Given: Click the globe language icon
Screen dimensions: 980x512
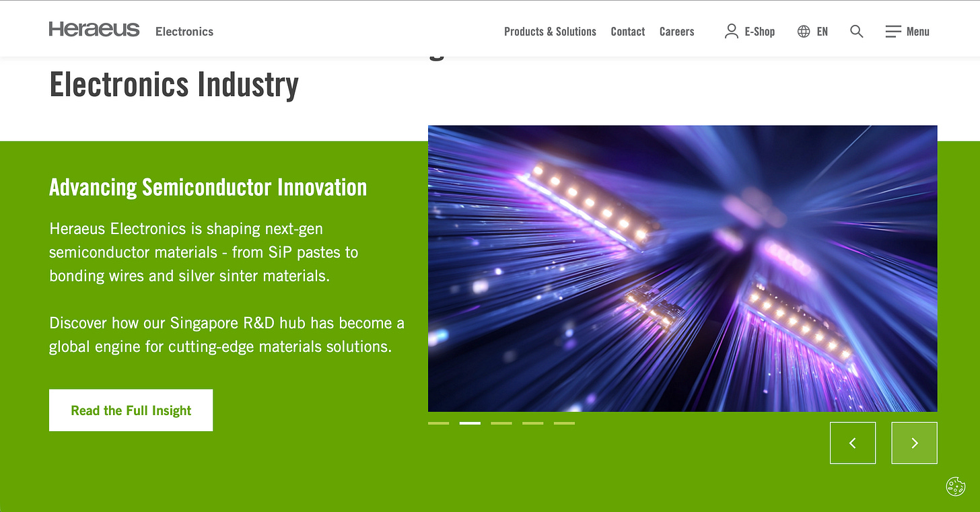Looking at the screenshot, I should click(x=804, y=31).
